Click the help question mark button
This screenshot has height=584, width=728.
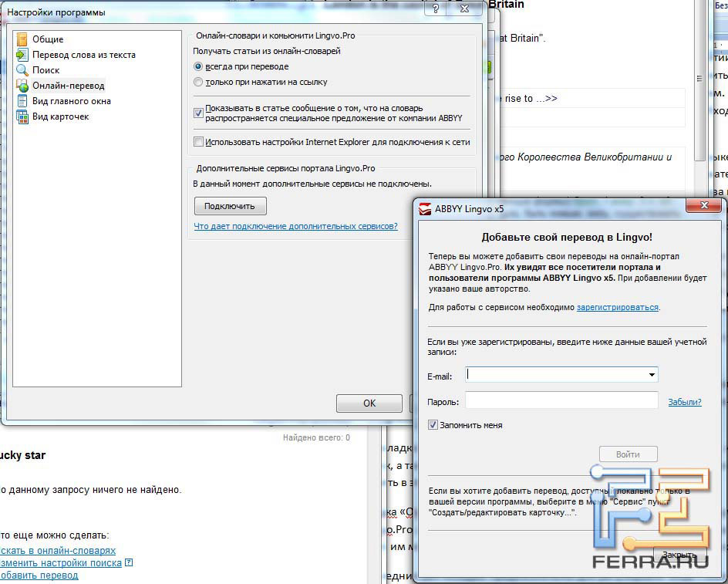pyautogui.click(x=436, y=8)
